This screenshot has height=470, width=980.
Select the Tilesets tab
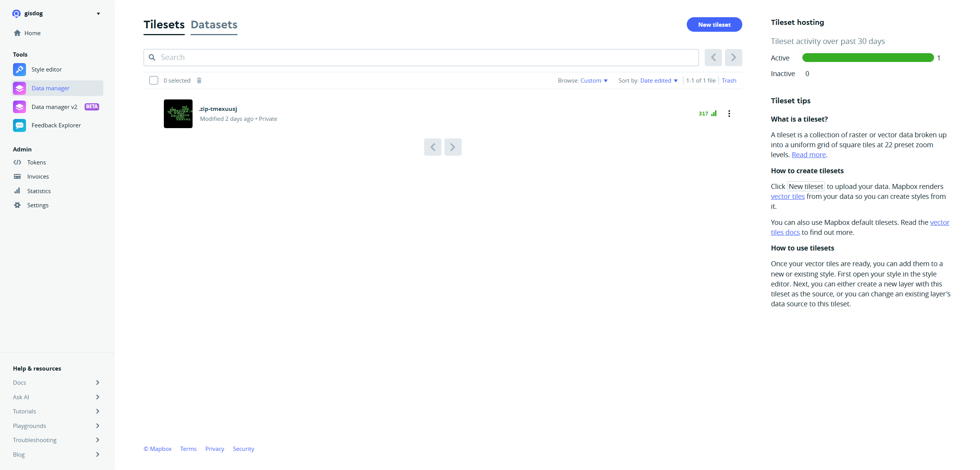coord(164,25)
